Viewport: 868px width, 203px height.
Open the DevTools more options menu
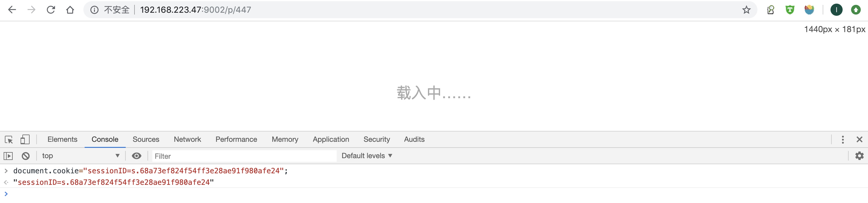[x=843, y=139]
